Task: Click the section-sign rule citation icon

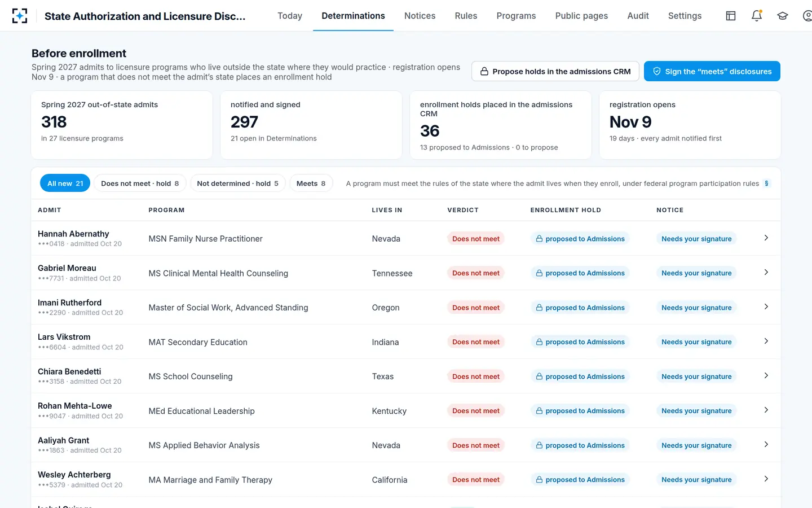Action: [x=766, y=183]
